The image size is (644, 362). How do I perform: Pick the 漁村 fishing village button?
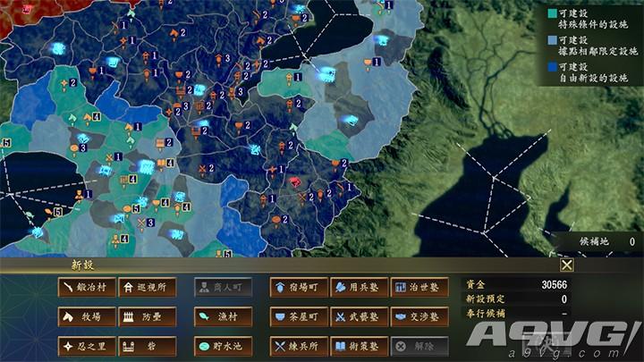[x=223, y=316]
